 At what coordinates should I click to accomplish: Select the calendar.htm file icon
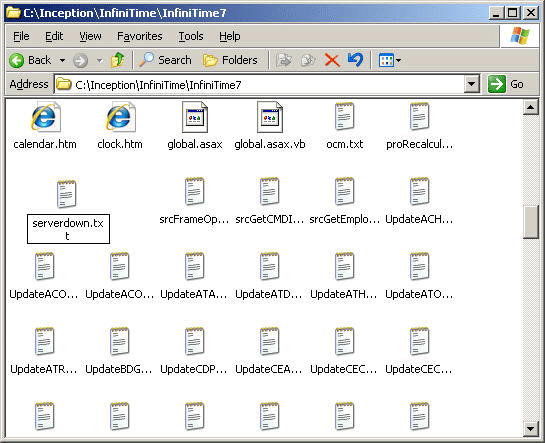(45, 117)
